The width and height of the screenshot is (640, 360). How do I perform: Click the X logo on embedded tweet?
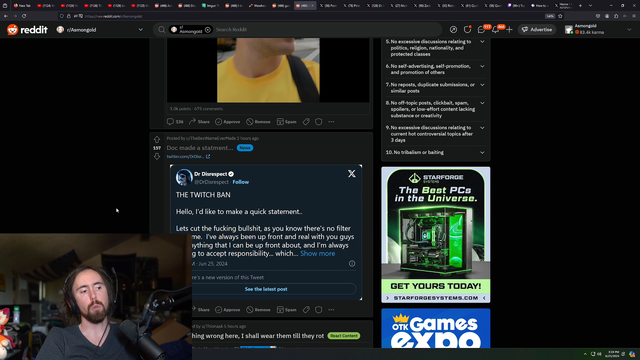click(x=351, y=174)
